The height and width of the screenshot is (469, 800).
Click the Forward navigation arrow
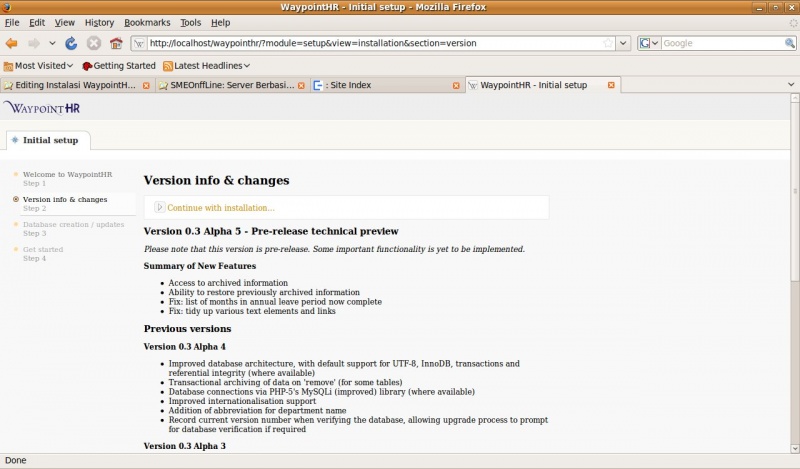click(x=34, y=43)
